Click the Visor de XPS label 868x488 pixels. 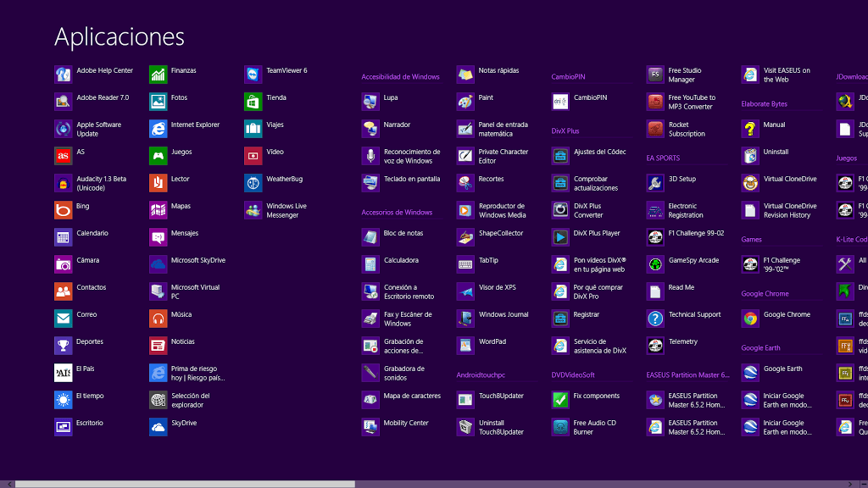[x=497, y=287]
